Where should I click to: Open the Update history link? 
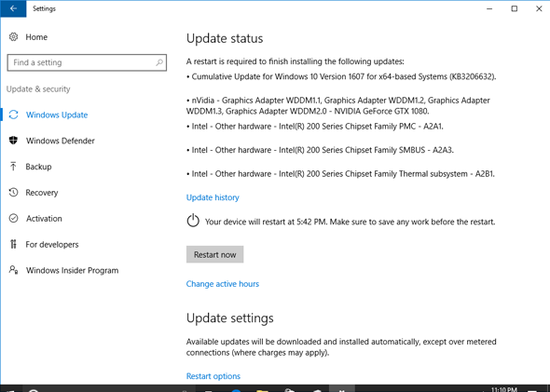213,197
